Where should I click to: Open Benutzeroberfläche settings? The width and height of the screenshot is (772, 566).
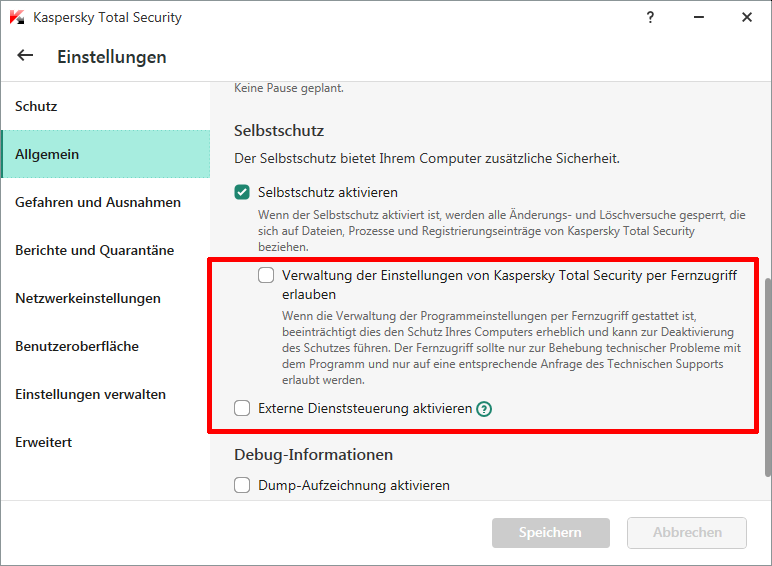tap(77, 346)
